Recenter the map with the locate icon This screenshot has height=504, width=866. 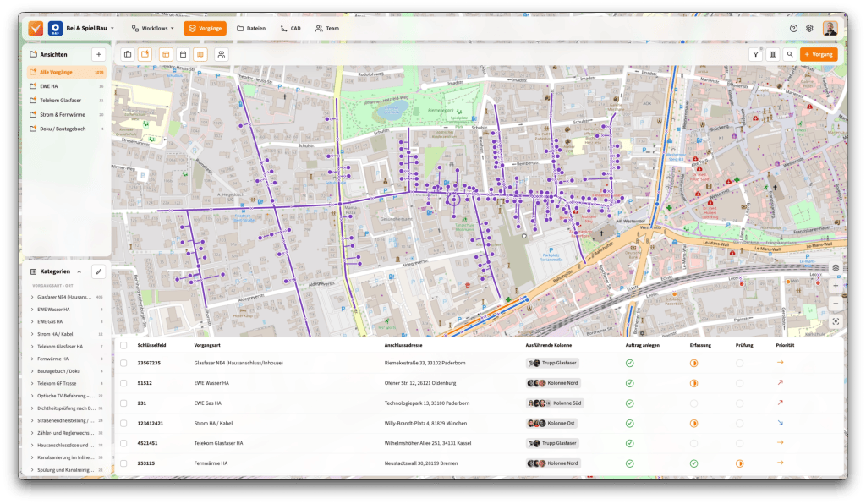coord(836,321)
